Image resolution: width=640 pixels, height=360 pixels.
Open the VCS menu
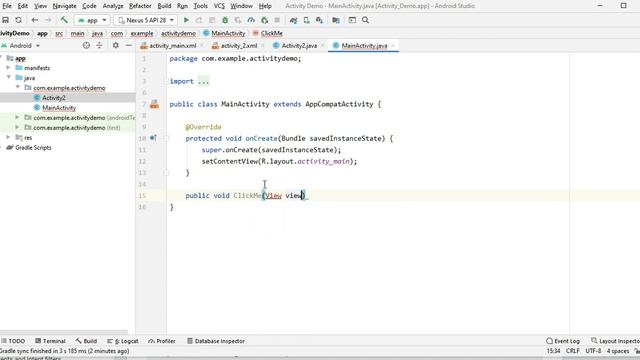(219, 6)
